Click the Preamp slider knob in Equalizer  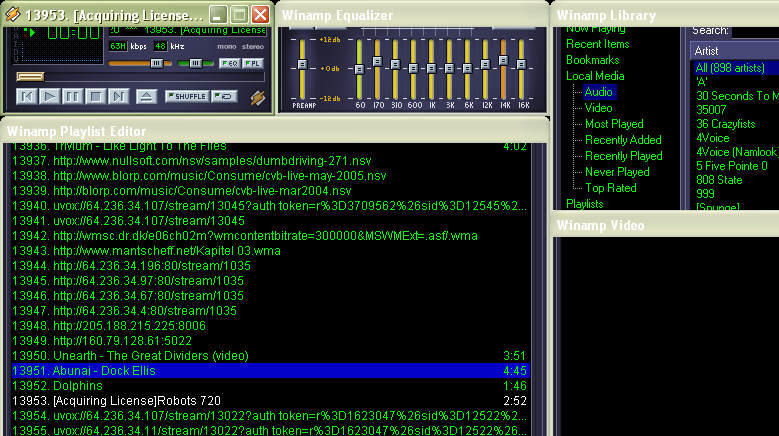pos(302,65)
